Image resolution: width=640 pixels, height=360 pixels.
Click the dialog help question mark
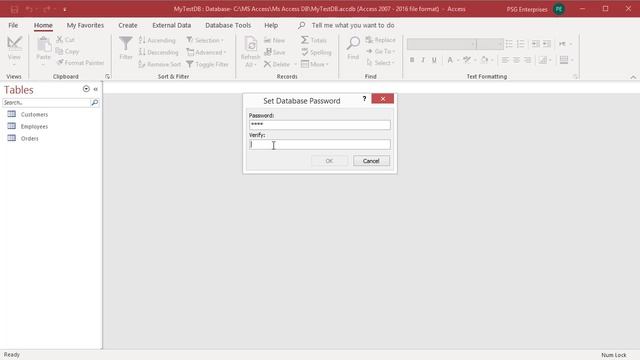pyautogui.click(x=364, y=99)
